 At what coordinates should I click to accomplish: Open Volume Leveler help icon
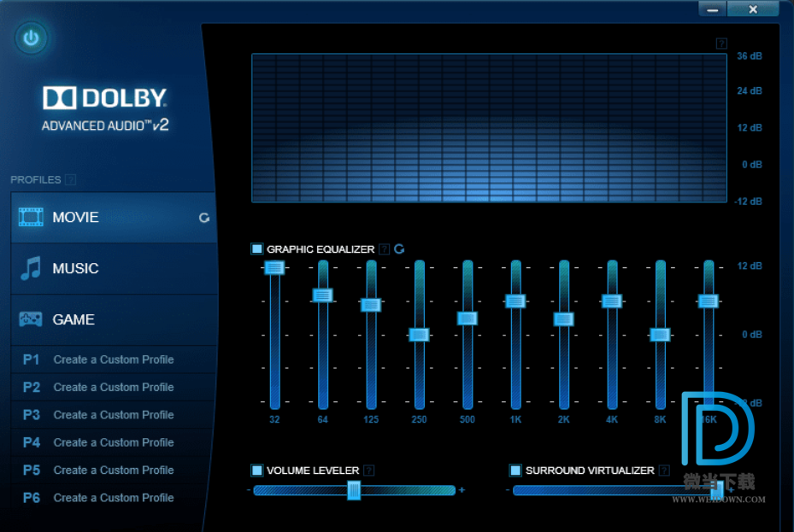click(x=369, y=471)
